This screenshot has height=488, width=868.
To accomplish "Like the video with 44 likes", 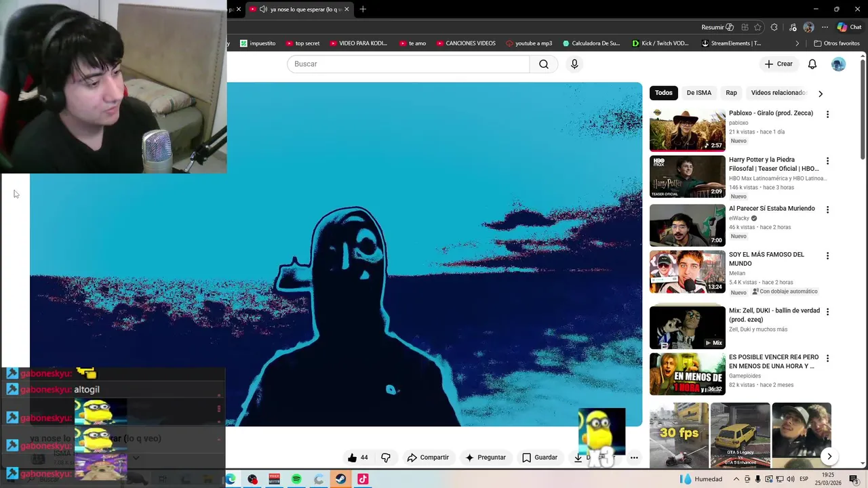I will (x=358, y=457).
